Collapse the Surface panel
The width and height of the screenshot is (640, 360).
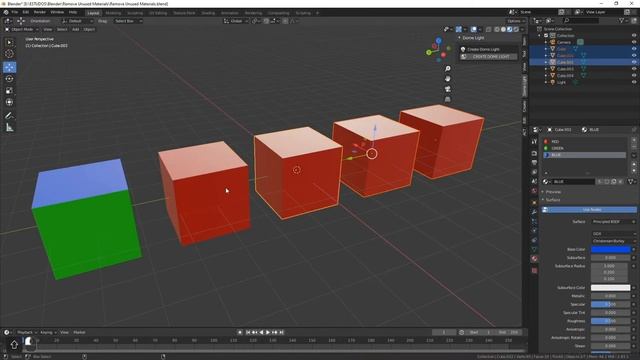pyautogui.click(x=553, y=200)
